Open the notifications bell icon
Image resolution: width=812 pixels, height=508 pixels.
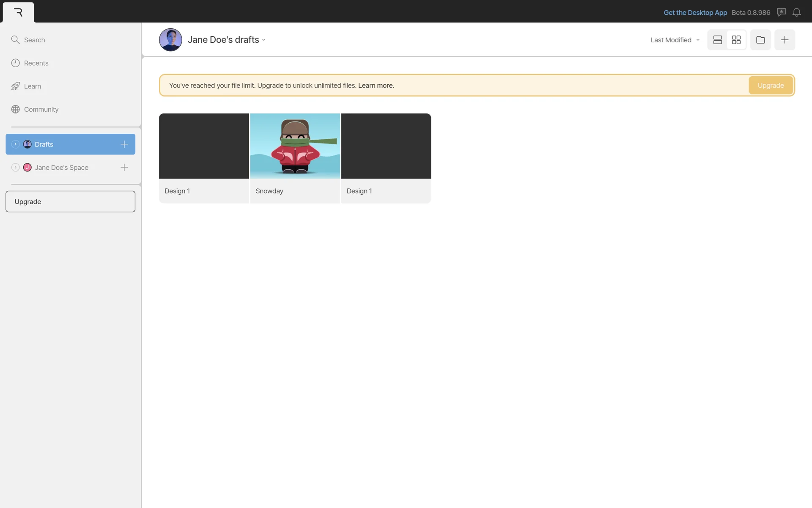point(796,12)
